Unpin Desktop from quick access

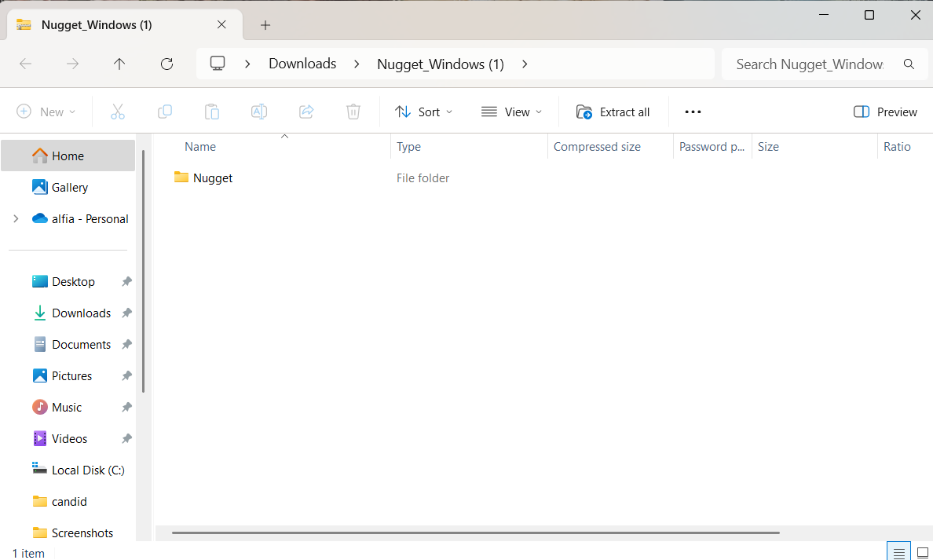tap(126, 281)
